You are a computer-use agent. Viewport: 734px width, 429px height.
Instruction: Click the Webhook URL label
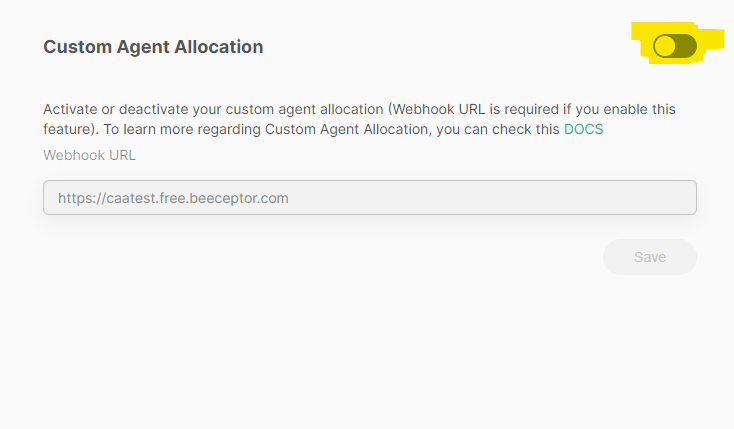point(89,155)
